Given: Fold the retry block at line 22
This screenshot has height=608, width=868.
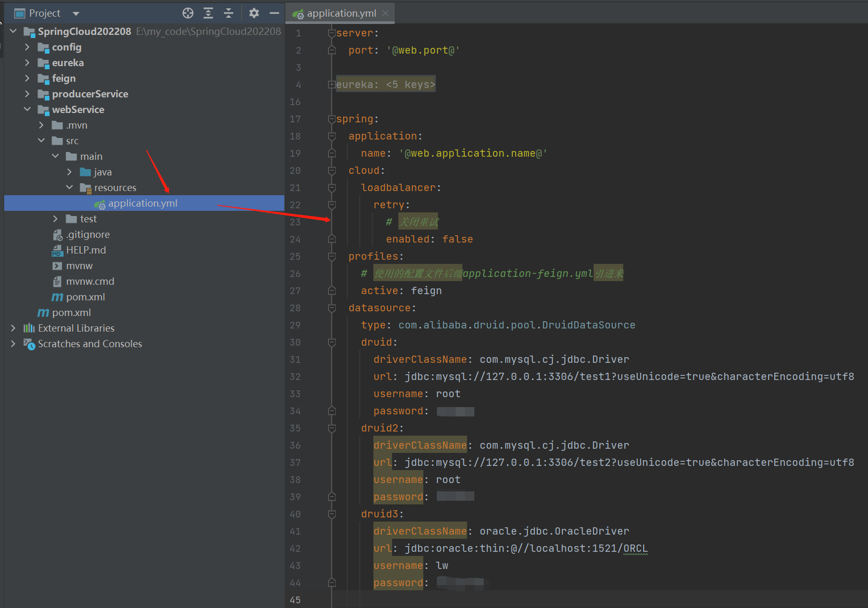Looking at the screenshot, I should (x=332, y=205).
